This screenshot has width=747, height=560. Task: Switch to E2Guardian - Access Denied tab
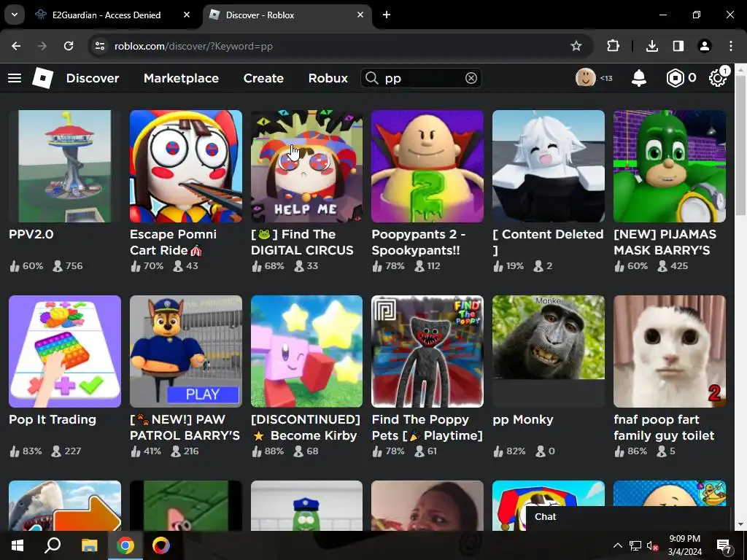107,15
